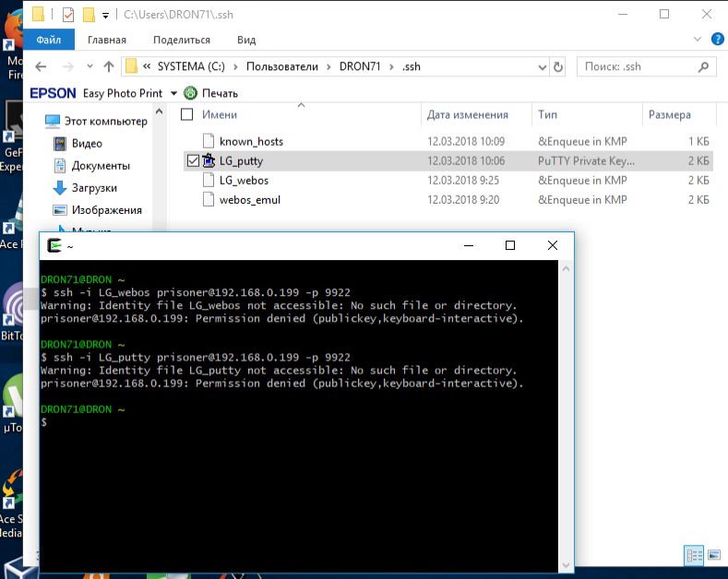728x579 pixels.
Task: Click the green Print icon in EPSON toolbar
Action: [191, 93]
